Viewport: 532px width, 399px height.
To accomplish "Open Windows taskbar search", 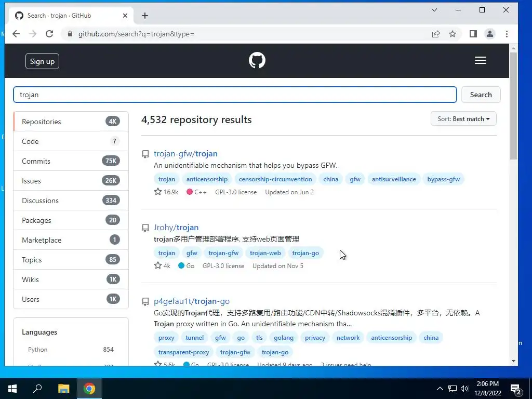I will tap(37, 389).
